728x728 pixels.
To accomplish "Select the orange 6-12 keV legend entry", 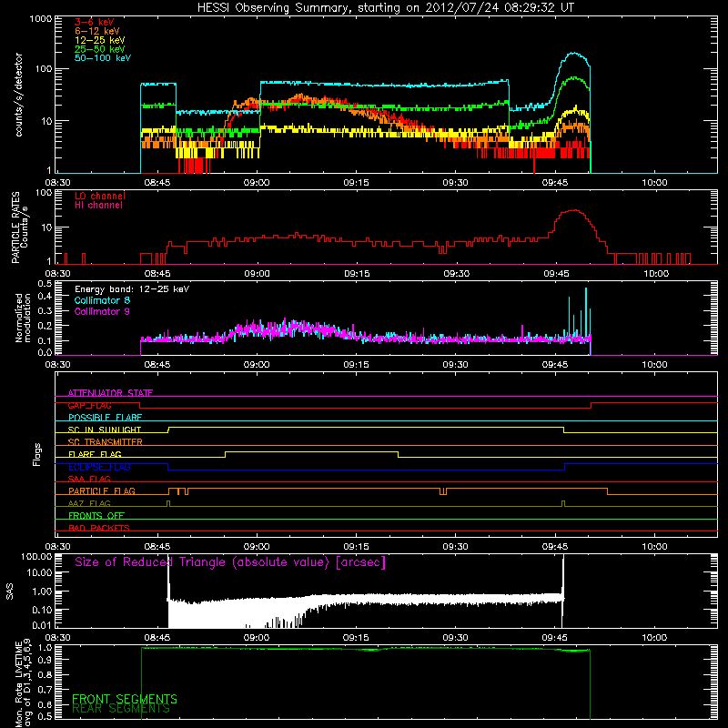I will (x=96, y=31).
